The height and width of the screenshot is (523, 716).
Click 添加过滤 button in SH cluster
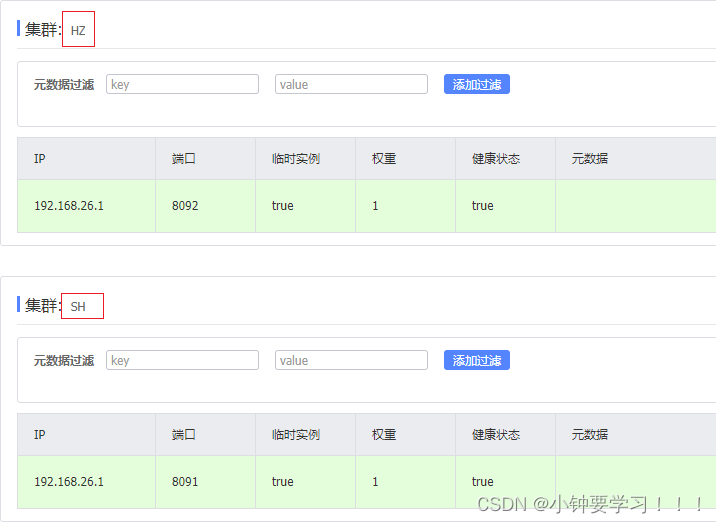(x=477, y=360)
